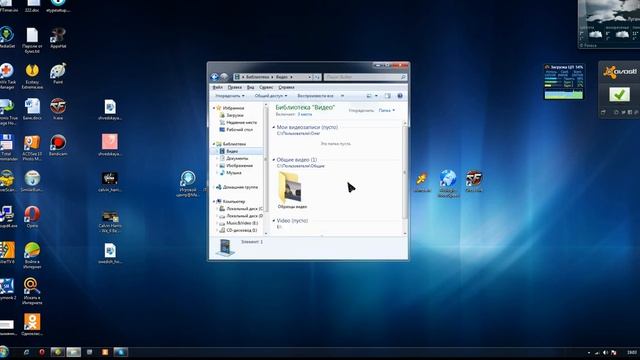The height and width of the screenshot is (360, 640).
Task: Select Локальный диск (C:) drive
Action: pos(241,209)
